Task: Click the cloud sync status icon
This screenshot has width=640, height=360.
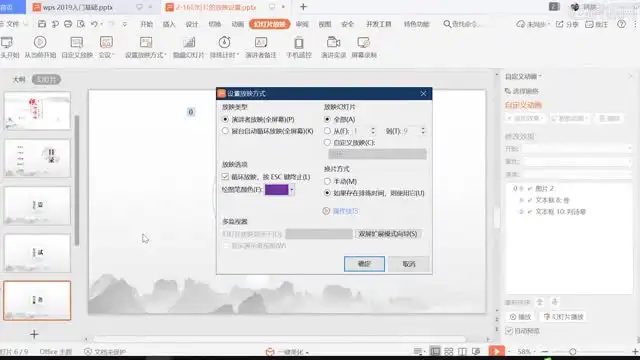Action: [x=520, y=24]
